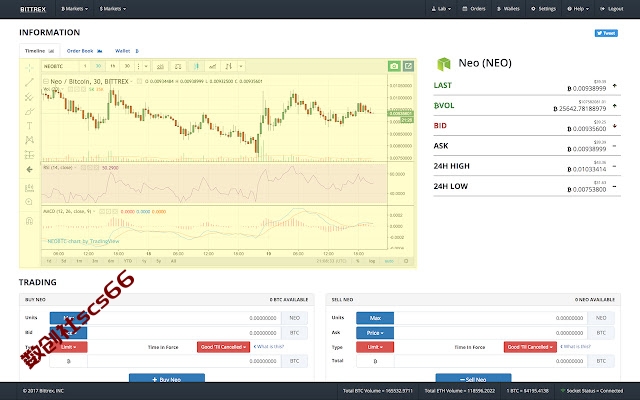Toggle auto scale on chart

tap(389, 261)
